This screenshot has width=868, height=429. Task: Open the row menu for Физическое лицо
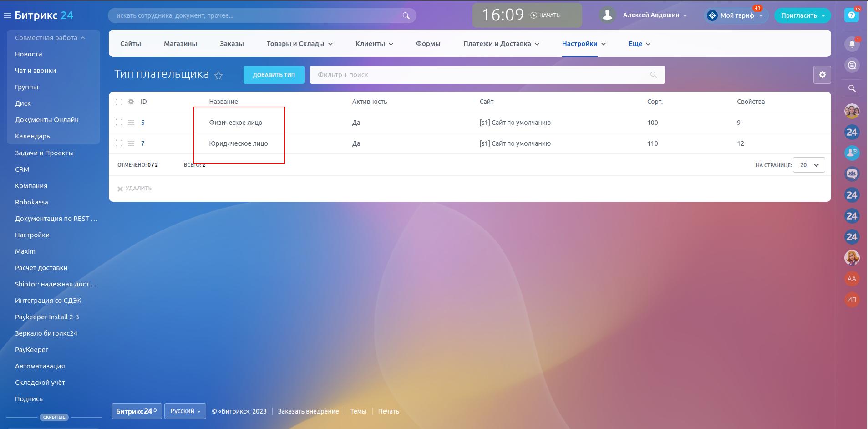(131, 123)
